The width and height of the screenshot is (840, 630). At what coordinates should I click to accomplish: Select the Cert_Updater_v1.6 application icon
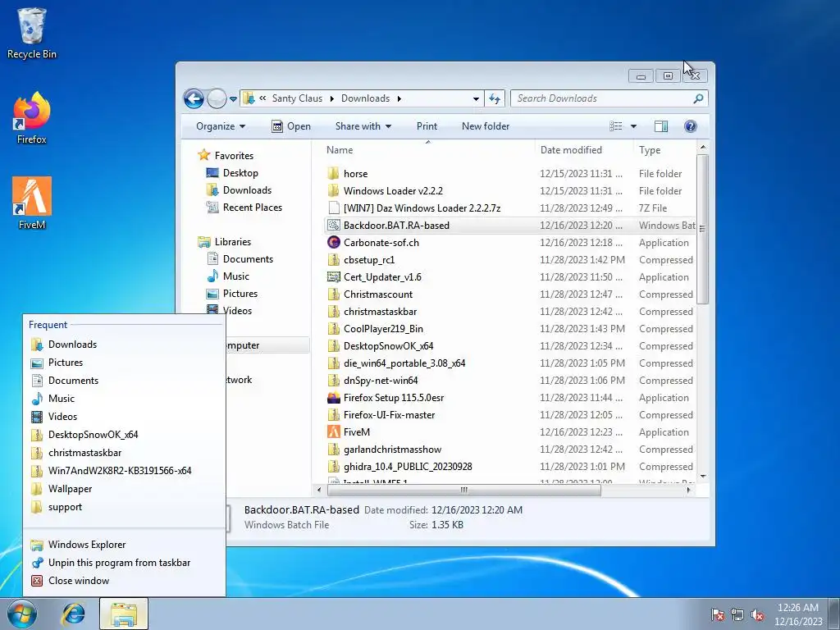coord(333,277)
